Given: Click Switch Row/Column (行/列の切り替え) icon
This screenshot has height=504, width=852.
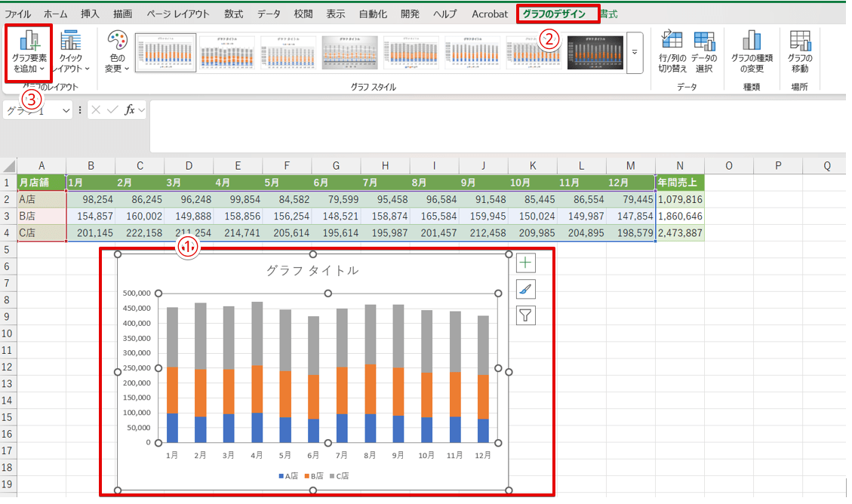Looking at the screenshot, I should point(672,52).
